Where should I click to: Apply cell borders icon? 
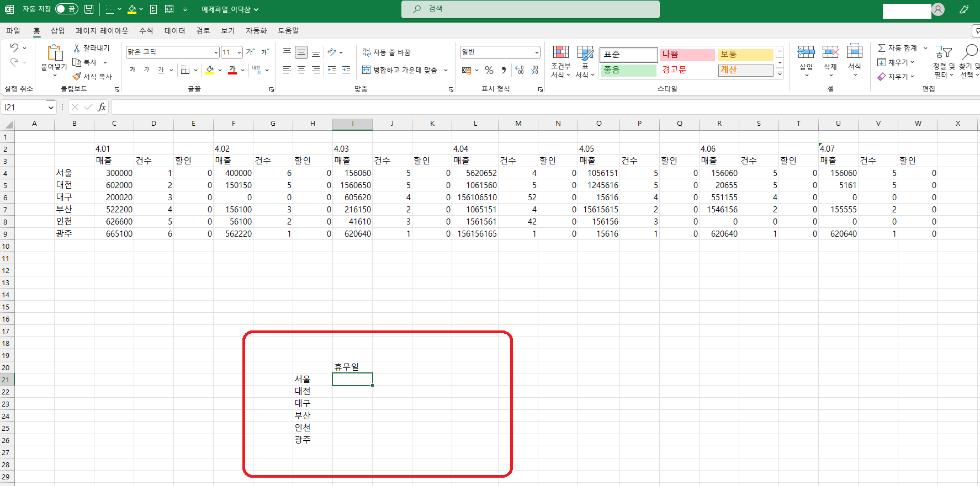pyautogui.click(x=186, y=70)
